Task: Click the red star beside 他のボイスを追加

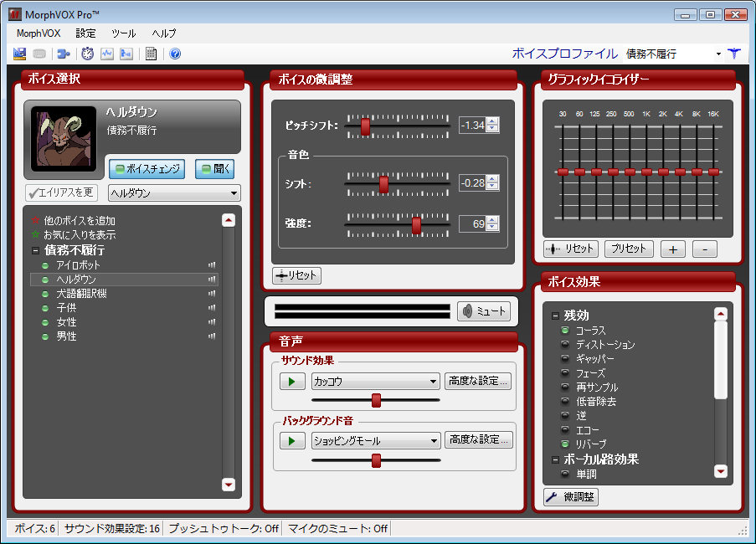Action: tap(35, 221)
